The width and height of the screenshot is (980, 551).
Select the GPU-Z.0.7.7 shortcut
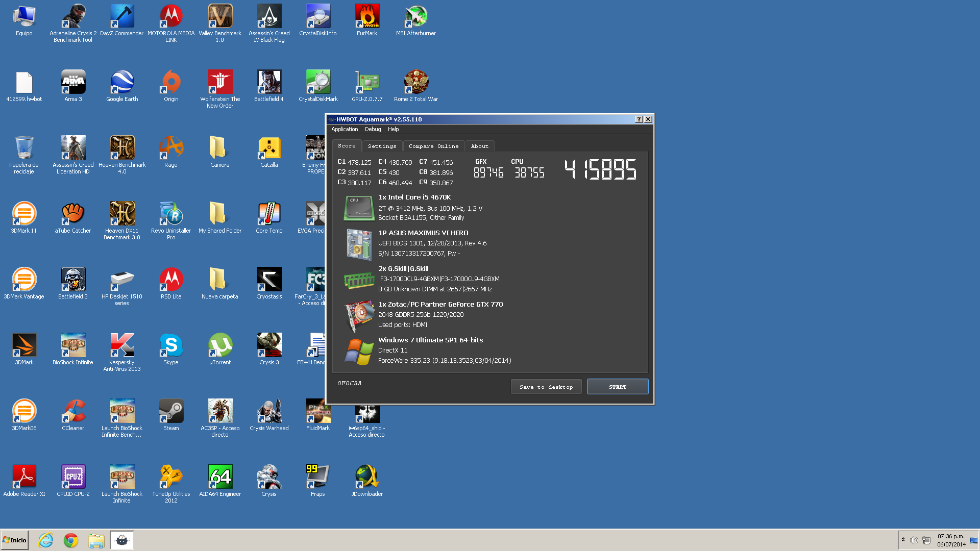click(367, 86)
